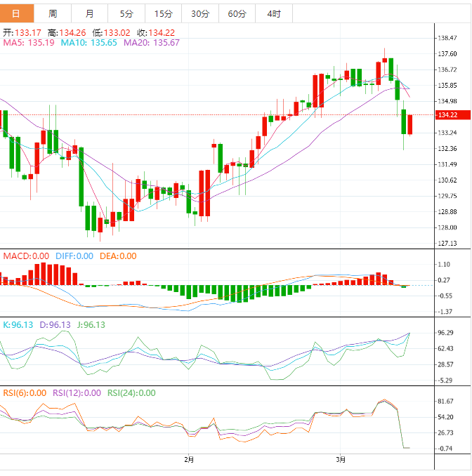Click the J:96.13 indicator label
This screenshot has width=472, height=476.
91,325
